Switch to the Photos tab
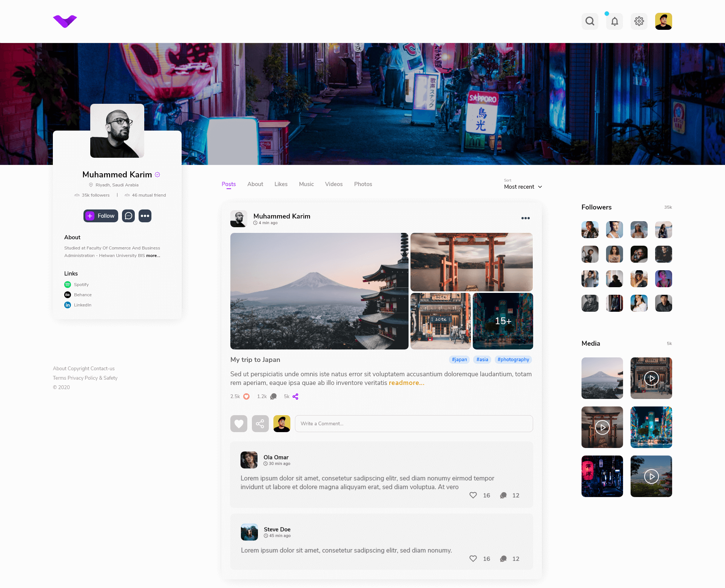This screenshot has height=588, width=725. pyautogui.click(x=363, y=184)
